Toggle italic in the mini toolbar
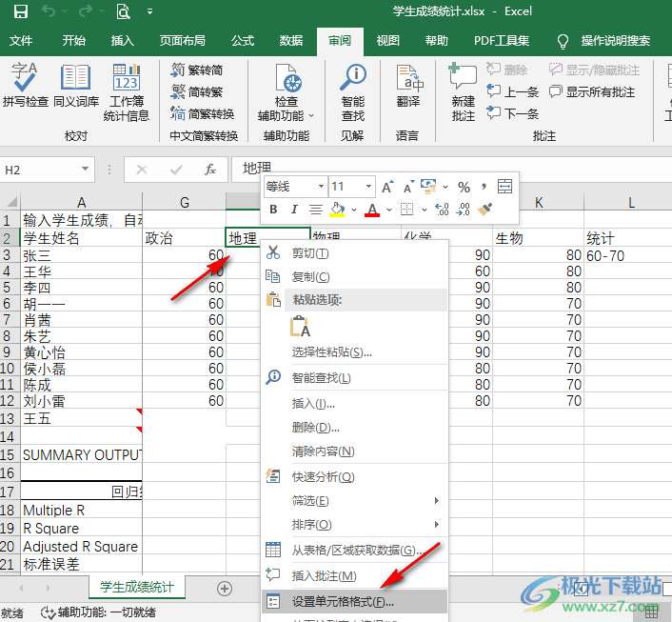 tap(295, 210)
